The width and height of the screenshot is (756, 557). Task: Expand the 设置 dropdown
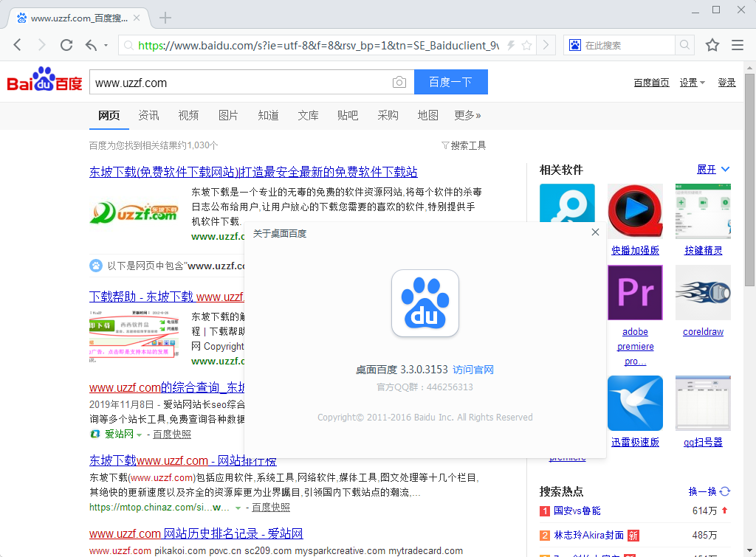(693, 83)
